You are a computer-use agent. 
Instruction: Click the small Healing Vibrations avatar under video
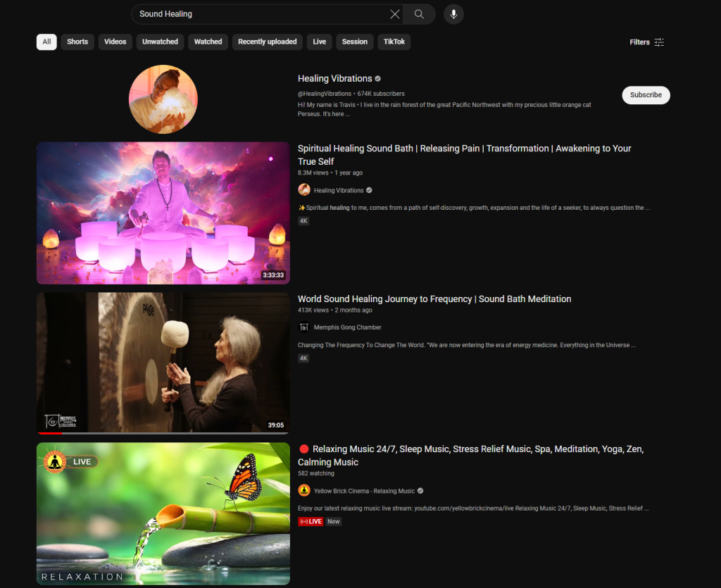[x=304, y=190]
